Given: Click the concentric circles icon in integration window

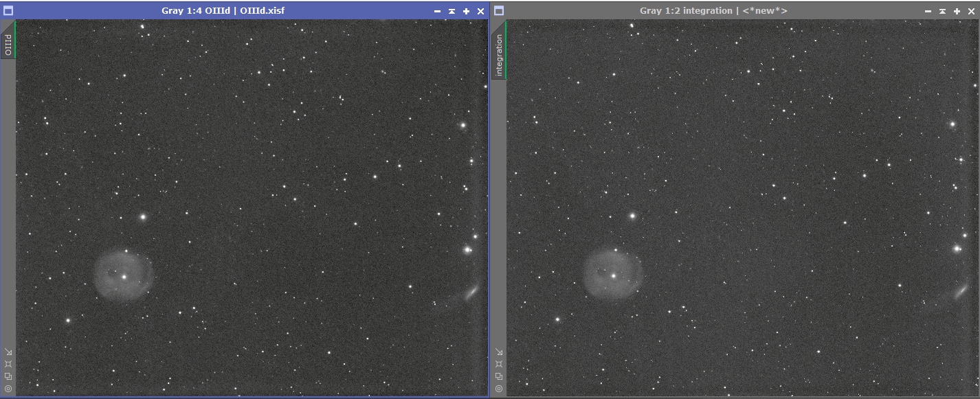Looking at the screenshot, I should point(499,389).
